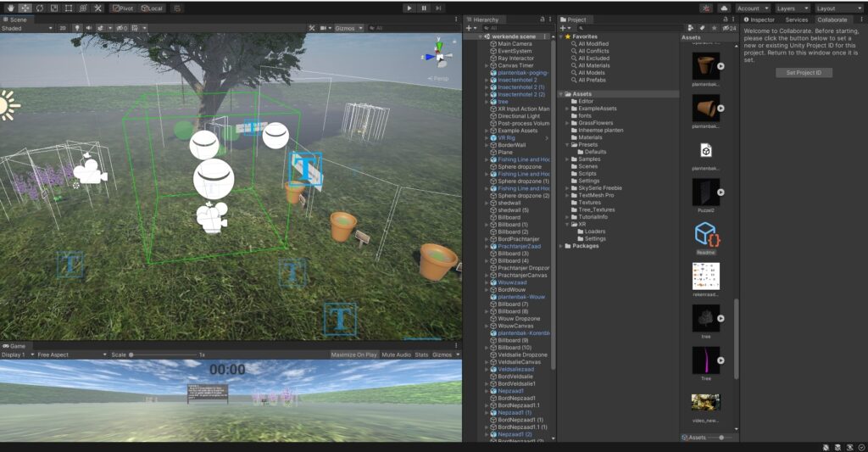Open the Shaded draw mode dropdown
The width and height of the screenshot is (868, 452).
click(x=25, y=28)
